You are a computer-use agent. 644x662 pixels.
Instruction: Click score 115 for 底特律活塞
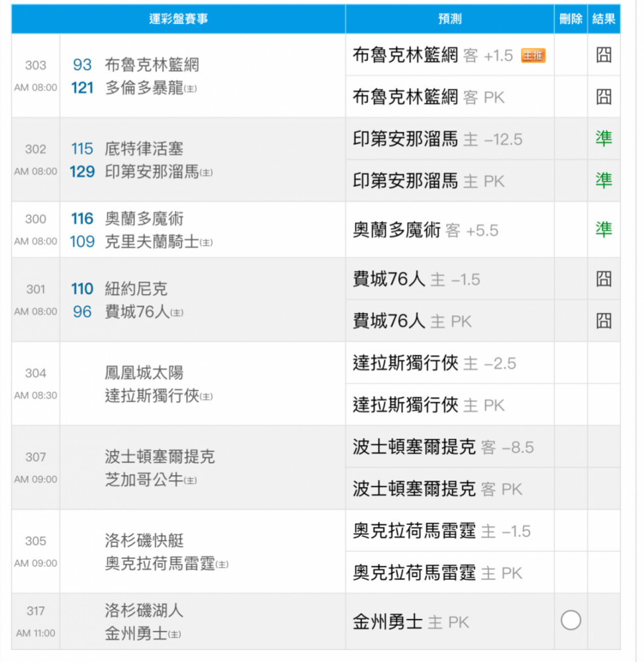pos(82,148)
